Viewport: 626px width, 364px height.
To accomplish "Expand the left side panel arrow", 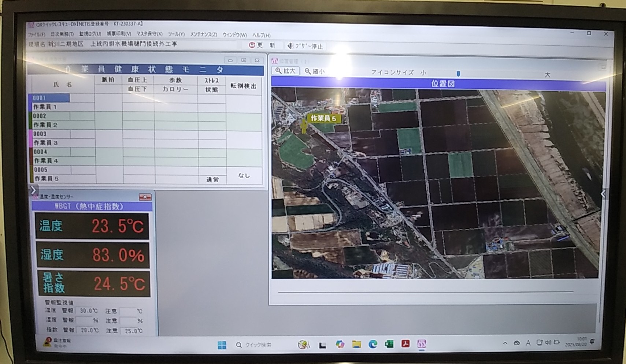I will 33,190.
